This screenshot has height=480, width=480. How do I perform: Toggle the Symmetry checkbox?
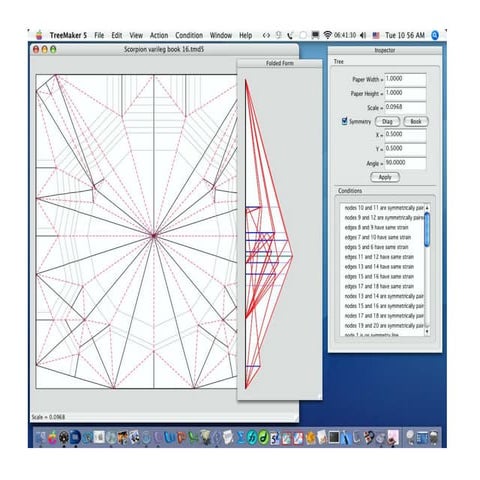click(345, 121)
